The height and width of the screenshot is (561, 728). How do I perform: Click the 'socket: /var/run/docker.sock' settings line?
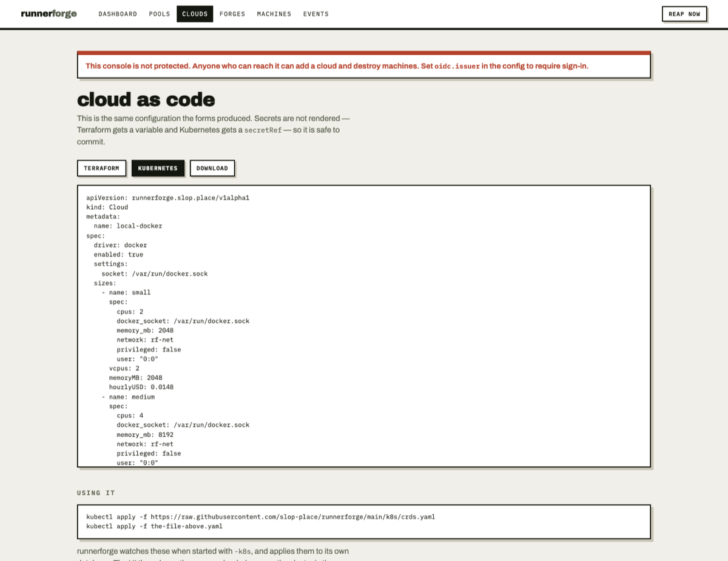coord(155,274)
